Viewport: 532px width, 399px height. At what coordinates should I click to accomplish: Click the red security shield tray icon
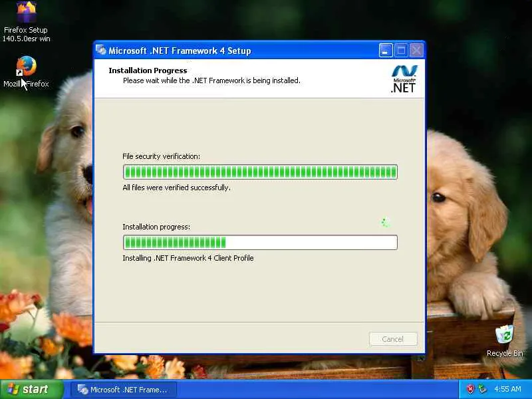(470, 389)
